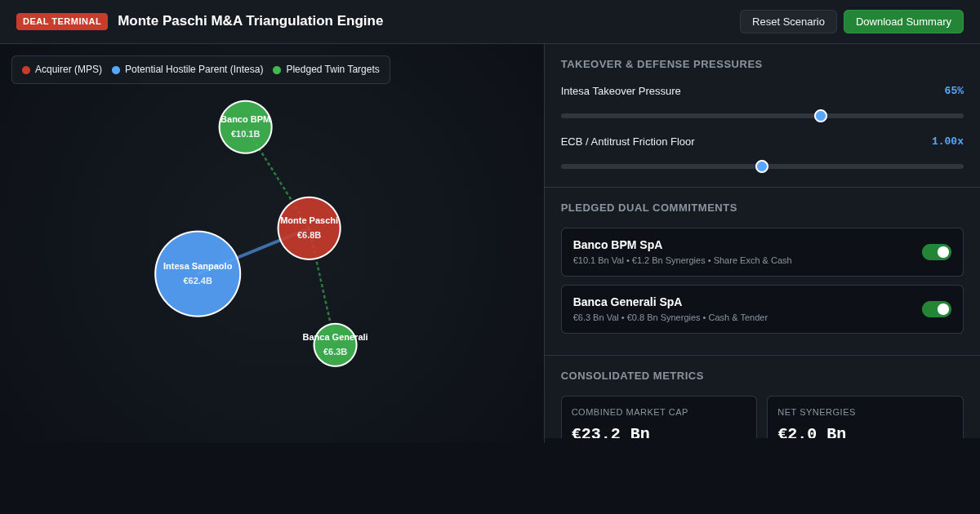Screen dimensions: 980x514
Task: Select the Intesa Sanpaolo blue node
Action: [198, 274]
